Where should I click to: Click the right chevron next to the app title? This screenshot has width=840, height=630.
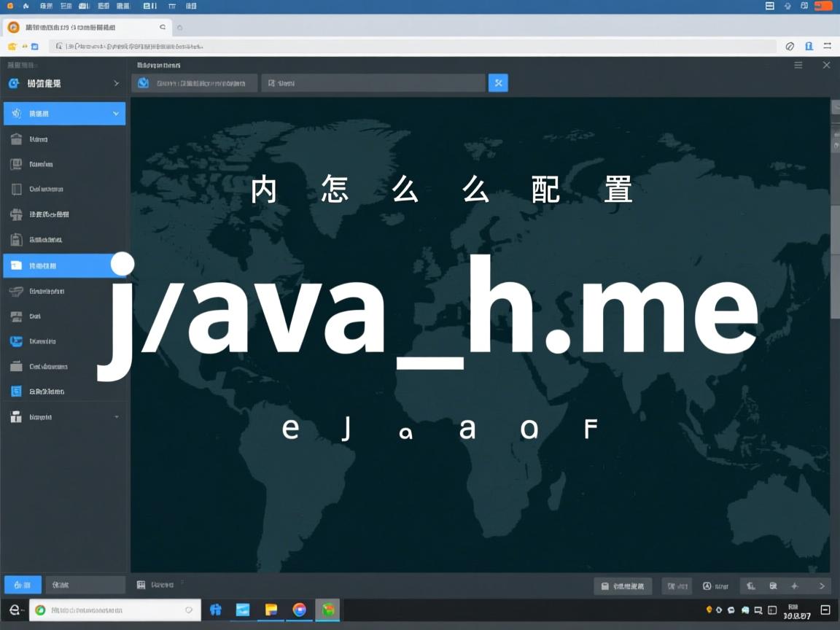coord(115,83)
